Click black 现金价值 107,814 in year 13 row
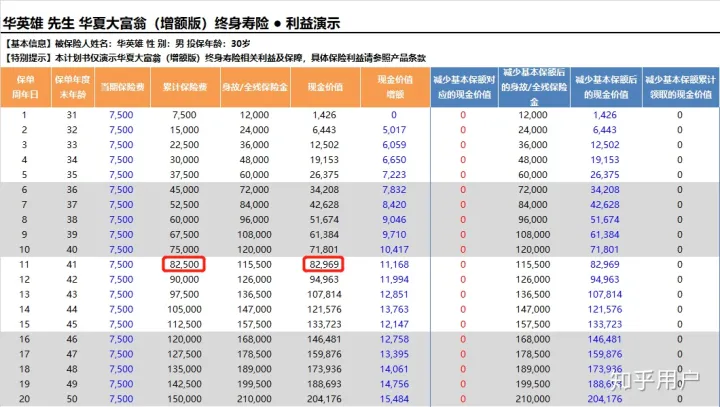 point(324,294)
